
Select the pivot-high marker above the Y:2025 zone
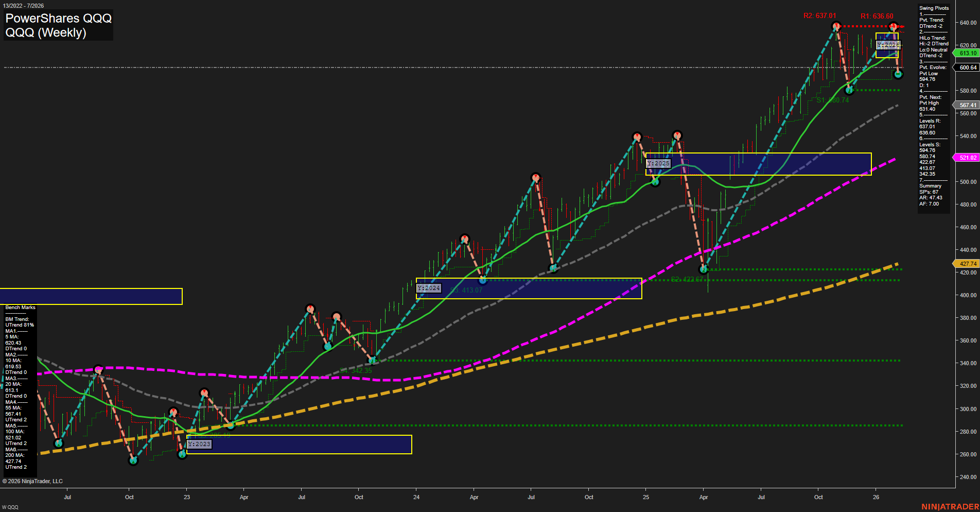pyautogui.click(x=677, y=135)
